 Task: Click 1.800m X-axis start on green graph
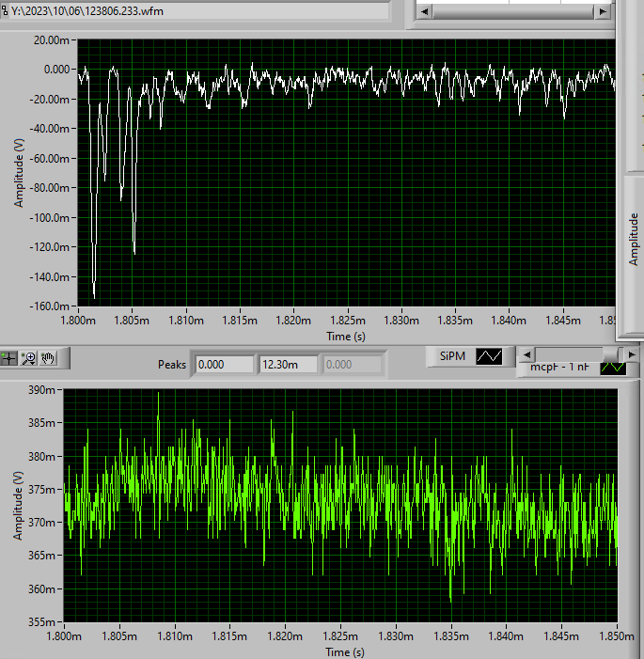(x=64, y=636)
